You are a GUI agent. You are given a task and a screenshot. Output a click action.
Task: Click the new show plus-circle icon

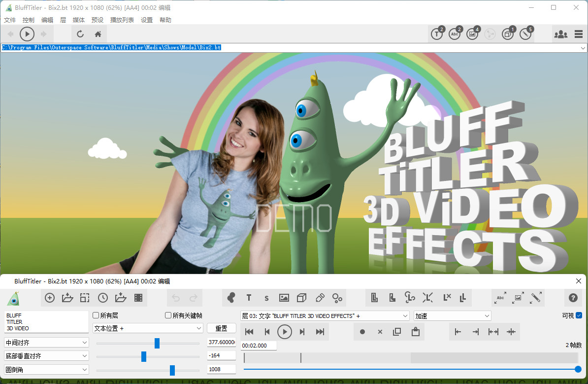click(x=50, y=298)
